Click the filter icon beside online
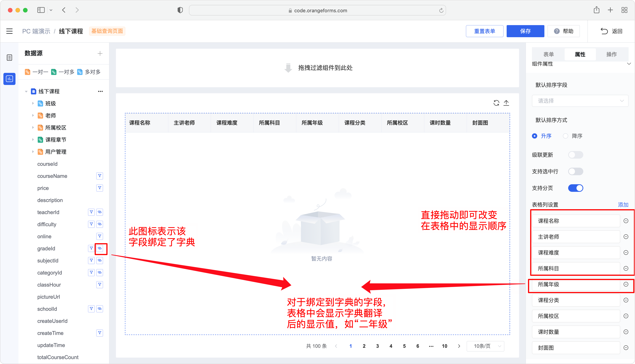 point(100,236)
